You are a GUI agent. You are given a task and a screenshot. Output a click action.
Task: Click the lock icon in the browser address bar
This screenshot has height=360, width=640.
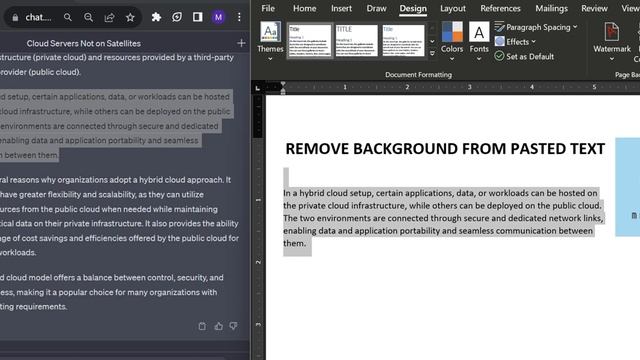pyautogui.click(x=15, y=18)
